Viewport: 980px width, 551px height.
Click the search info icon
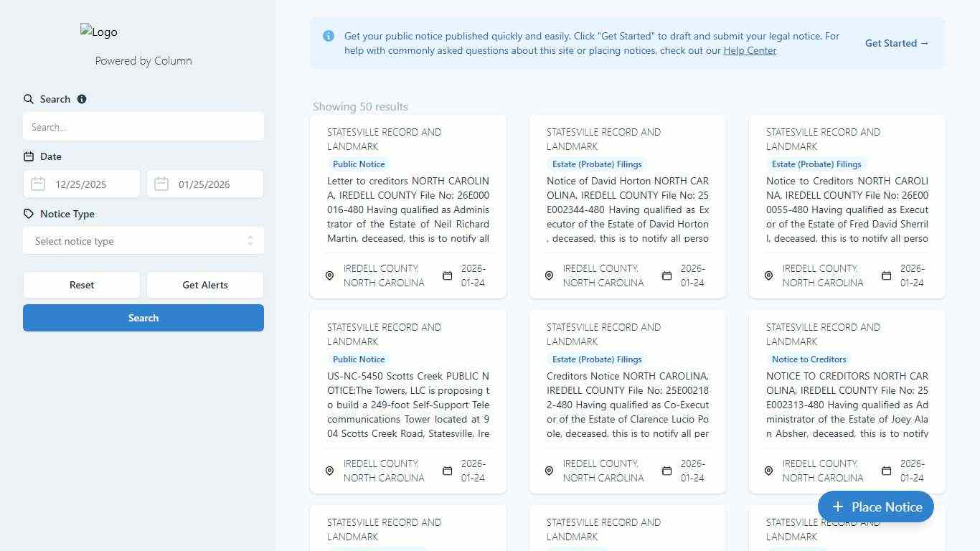pyautogui.click(x=82, y=99)
